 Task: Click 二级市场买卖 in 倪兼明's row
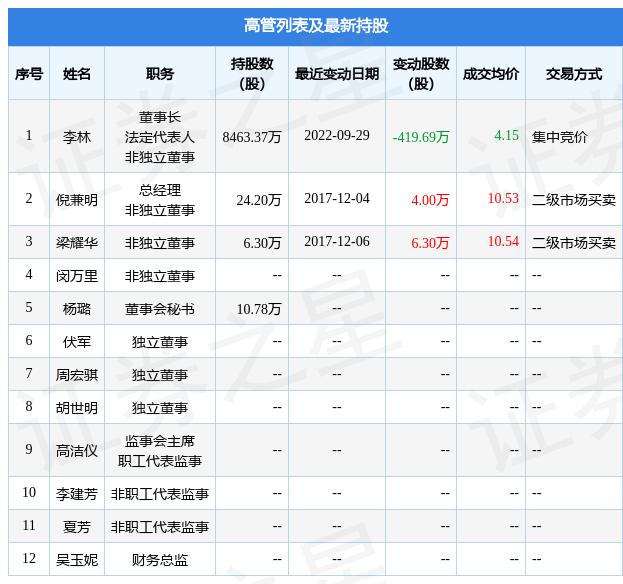[x=574, y=200]
